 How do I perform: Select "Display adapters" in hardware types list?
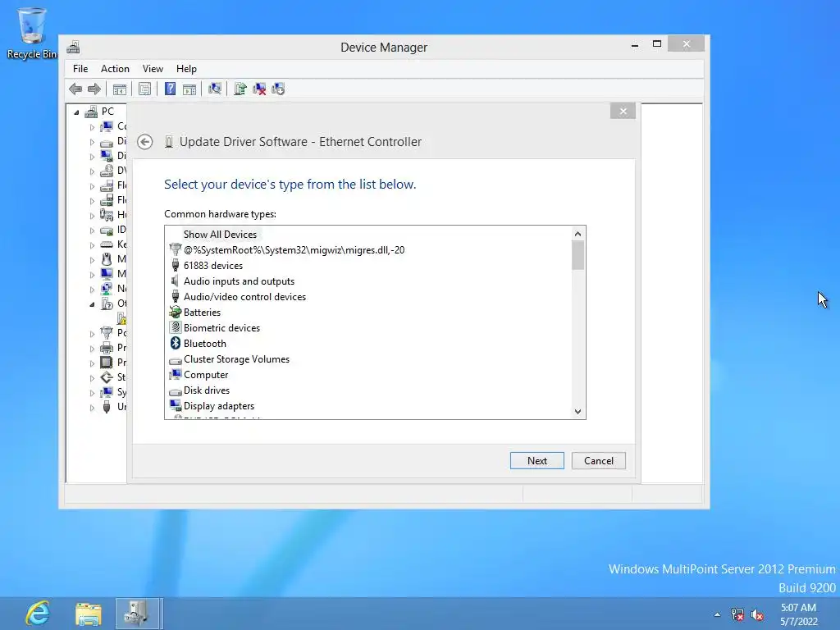click(x=218, y=405)
